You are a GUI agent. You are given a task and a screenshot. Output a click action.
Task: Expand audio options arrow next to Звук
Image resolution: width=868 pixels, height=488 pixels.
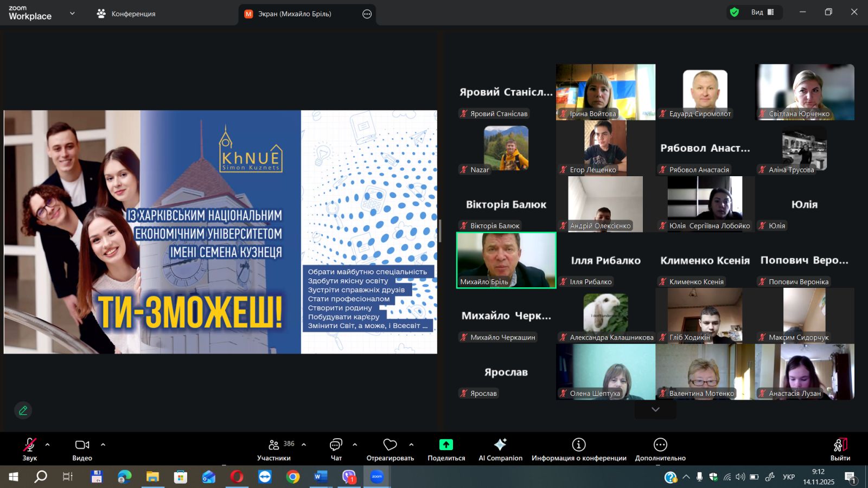pyautogui.click(x=48, y=445)
